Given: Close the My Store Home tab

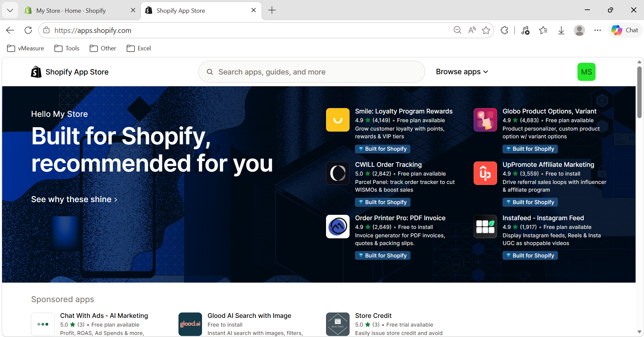Looking at the screenshot, I should 133,10.
